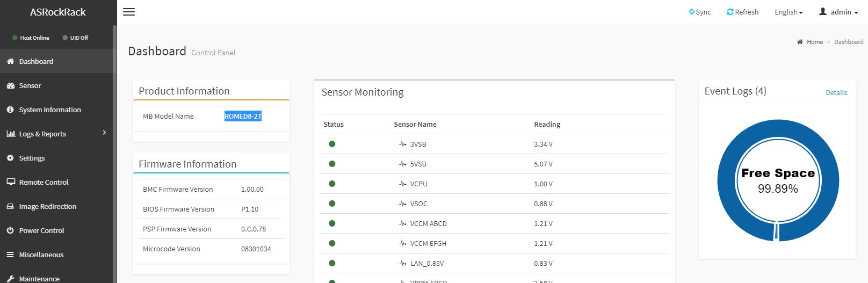This screenshot has width=868, height=283.
Task: Open the admin user dropdown
Action: tap(838, 12)
